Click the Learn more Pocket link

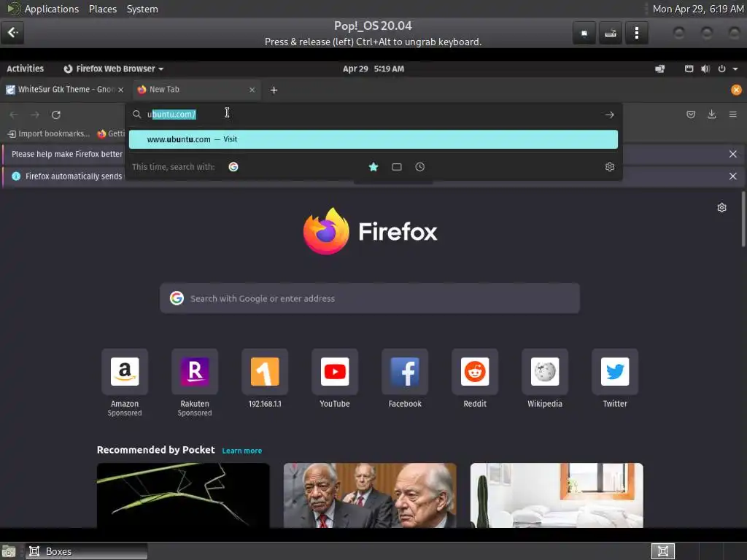point(242,451)
